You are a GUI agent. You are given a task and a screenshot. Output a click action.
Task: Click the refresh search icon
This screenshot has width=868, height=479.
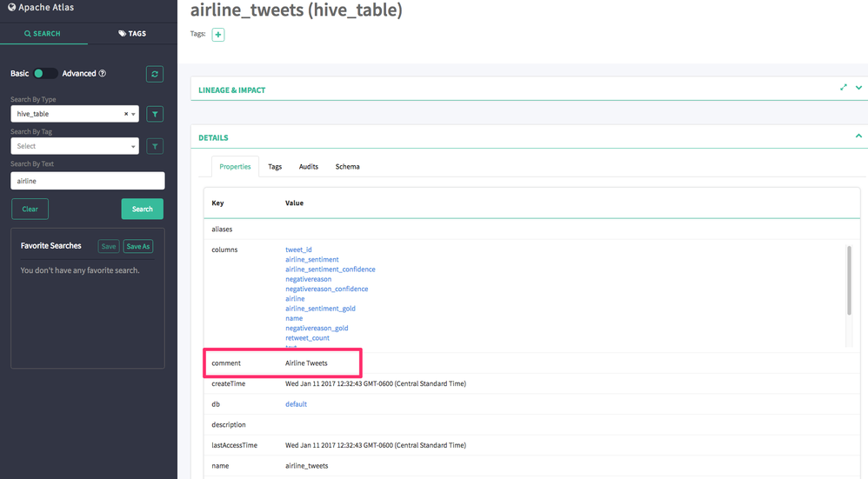pyautogui.click(x=155, y=74)
